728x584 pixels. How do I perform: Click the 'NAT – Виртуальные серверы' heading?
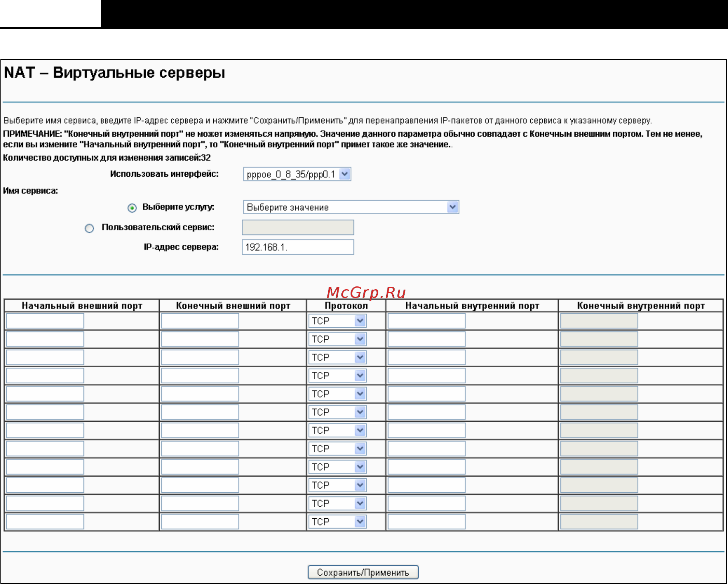click(x=114, y=73)
